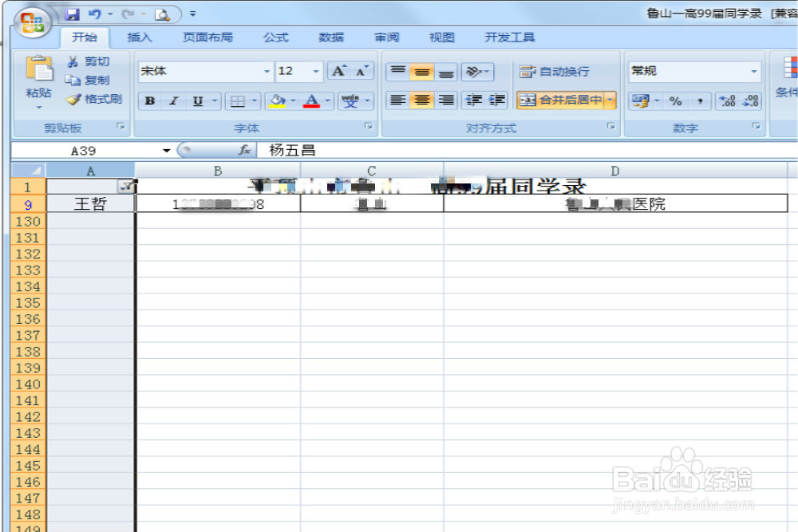
Task: Apply yellow fill color
Action: pyautogui.click(x=278, y=100)
